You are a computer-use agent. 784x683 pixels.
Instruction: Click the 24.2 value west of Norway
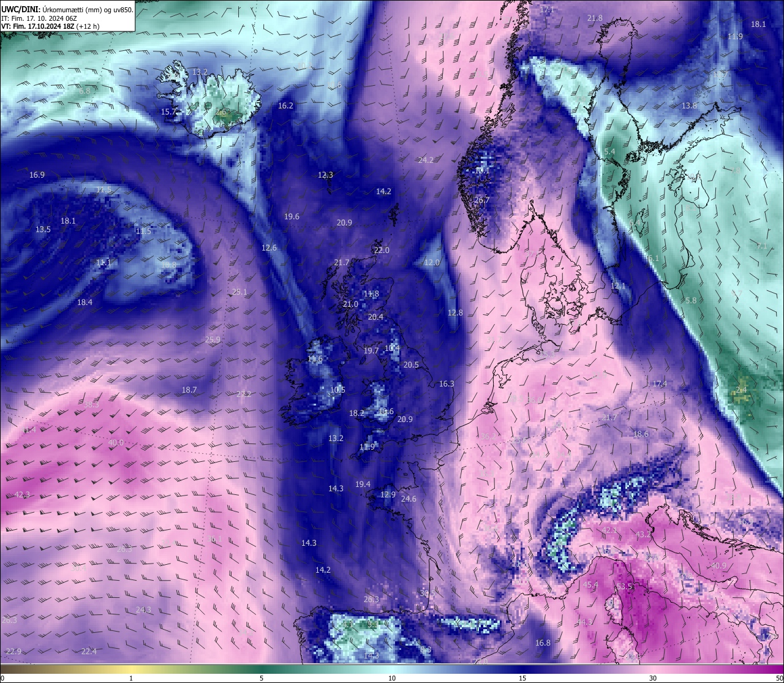[x=426, y=160]
